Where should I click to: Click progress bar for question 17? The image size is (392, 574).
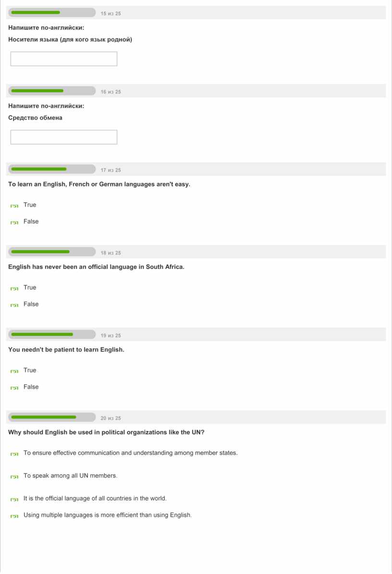pyautogui.click(x=52, y=169)
